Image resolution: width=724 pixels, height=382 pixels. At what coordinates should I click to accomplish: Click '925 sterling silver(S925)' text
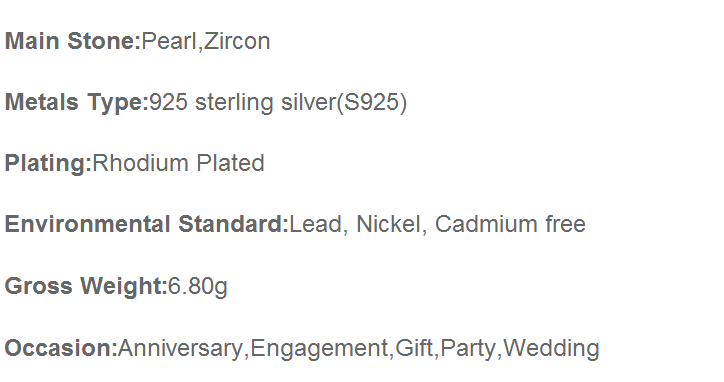(278, 103)
